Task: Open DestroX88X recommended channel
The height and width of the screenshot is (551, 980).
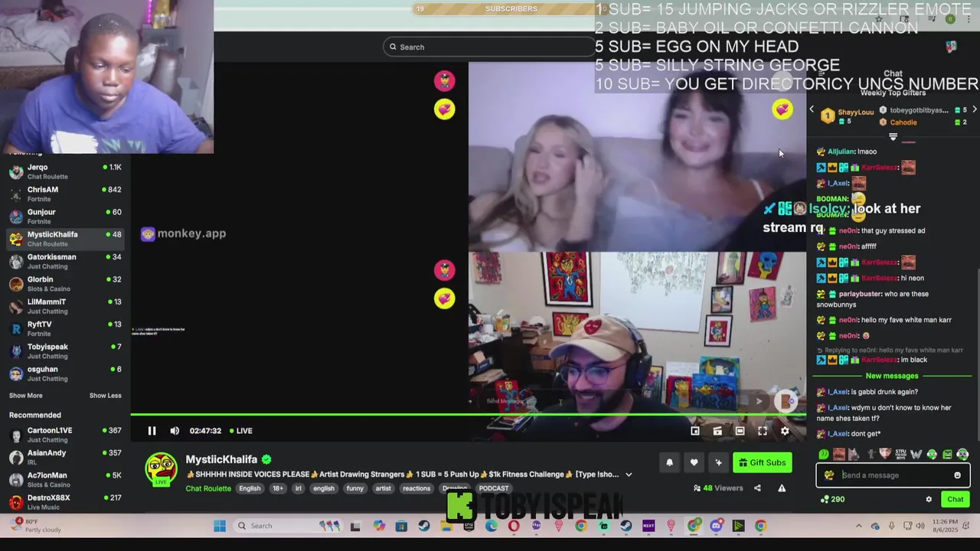Action: [x=65, y=502]
